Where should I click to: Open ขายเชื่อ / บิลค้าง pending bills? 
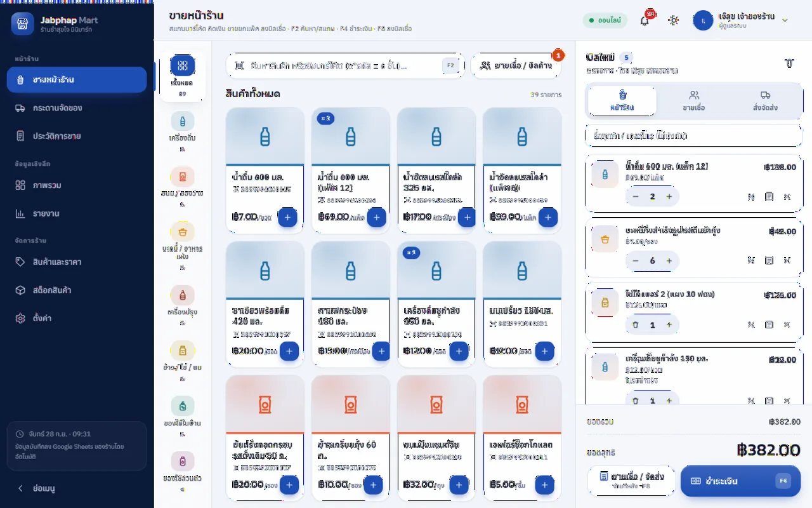516,65
